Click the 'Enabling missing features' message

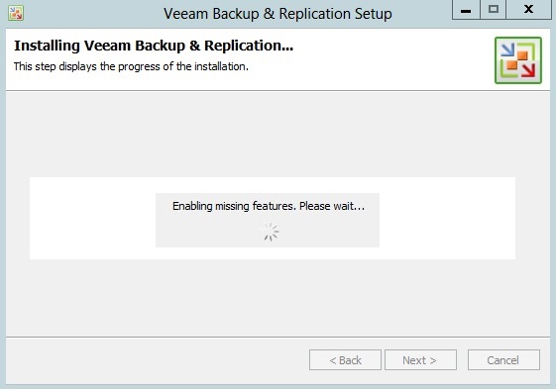tap(269, 206)
